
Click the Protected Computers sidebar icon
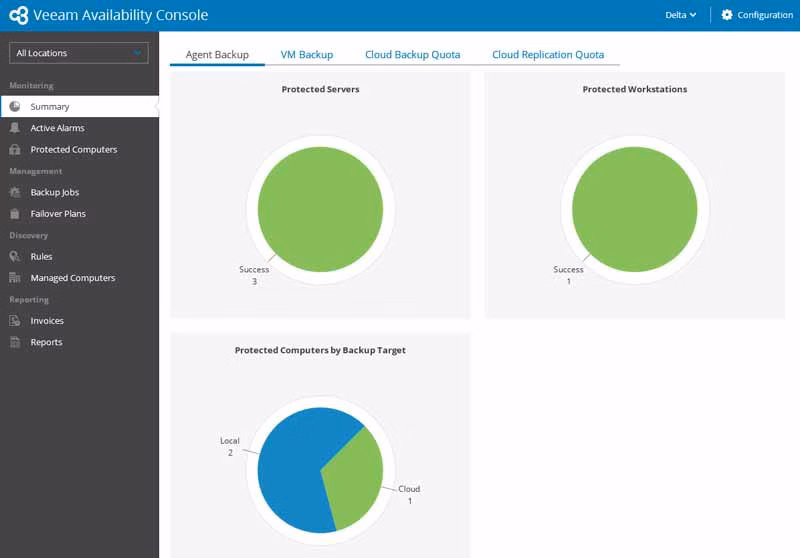tap(15, 150)
